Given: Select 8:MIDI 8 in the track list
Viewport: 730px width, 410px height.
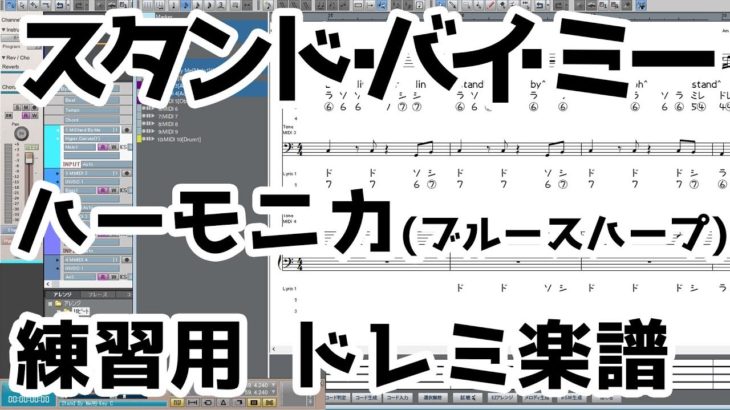Looking at the screenshot, I should click(168, 124).
